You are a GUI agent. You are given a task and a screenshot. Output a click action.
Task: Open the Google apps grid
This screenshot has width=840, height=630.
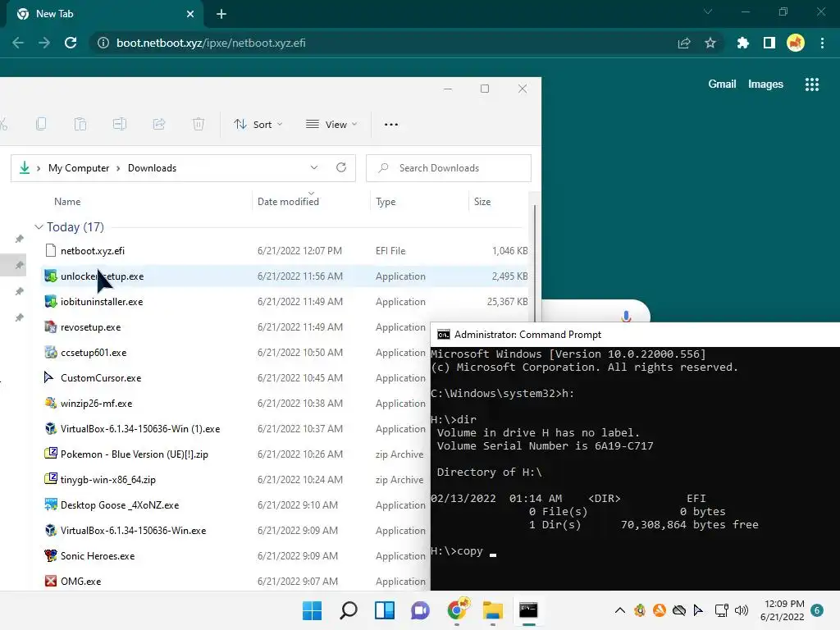coord(812,84)
